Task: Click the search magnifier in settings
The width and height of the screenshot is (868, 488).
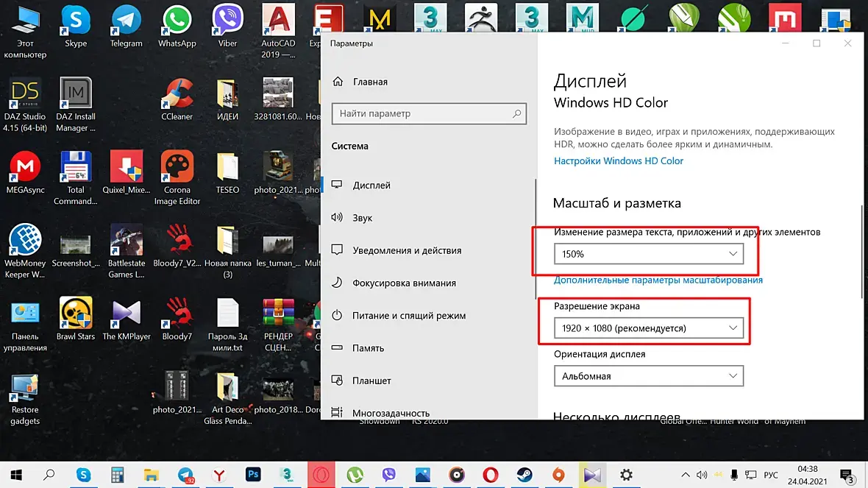Action: click(x=516, y=113)
